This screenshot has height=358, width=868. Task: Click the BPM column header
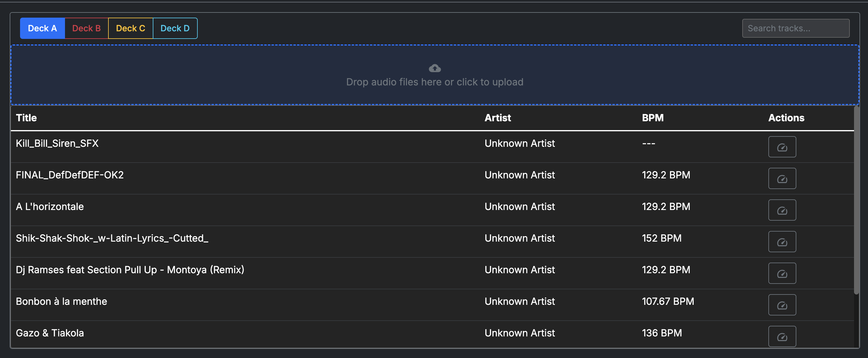coord(652,118)
